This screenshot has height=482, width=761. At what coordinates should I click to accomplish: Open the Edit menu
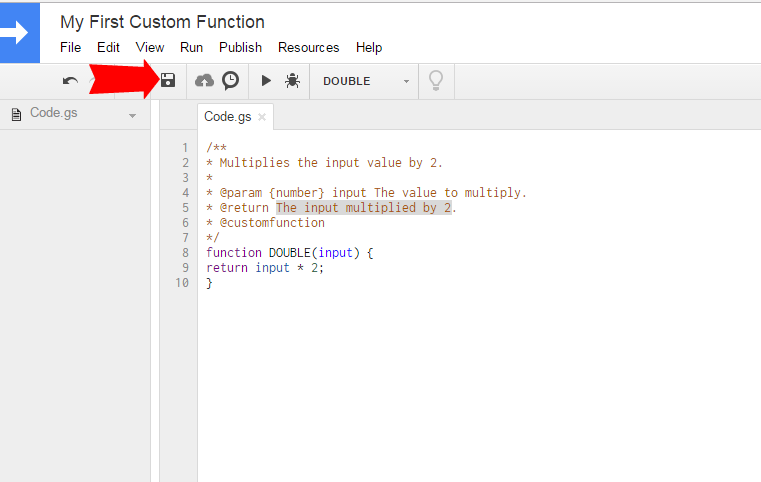click(x=108, y=47)
